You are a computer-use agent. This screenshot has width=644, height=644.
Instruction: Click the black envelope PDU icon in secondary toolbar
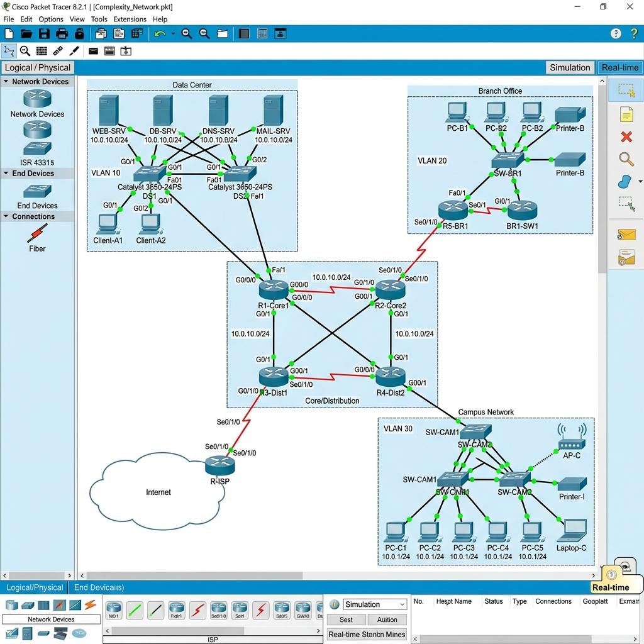pyautogui.click(x=93, y=51)
